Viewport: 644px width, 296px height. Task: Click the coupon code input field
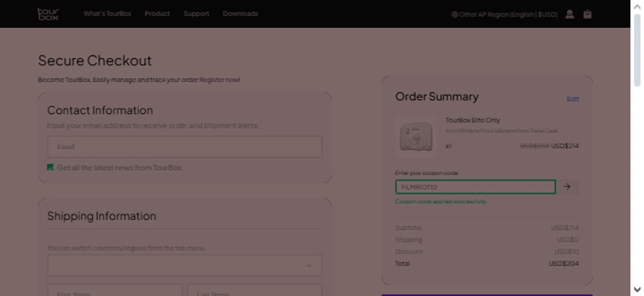pos(475,187)
